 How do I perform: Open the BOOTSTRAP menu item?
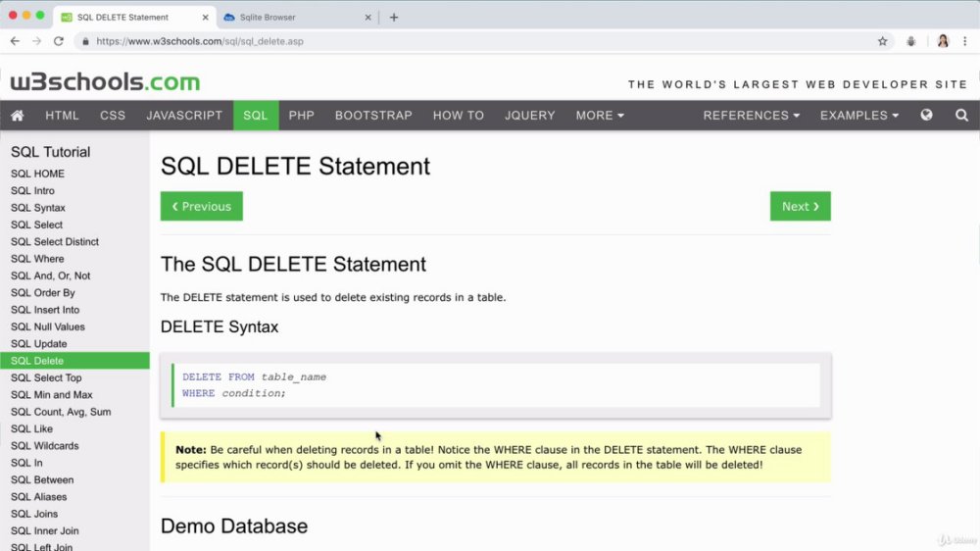click(x=373, y=116)
